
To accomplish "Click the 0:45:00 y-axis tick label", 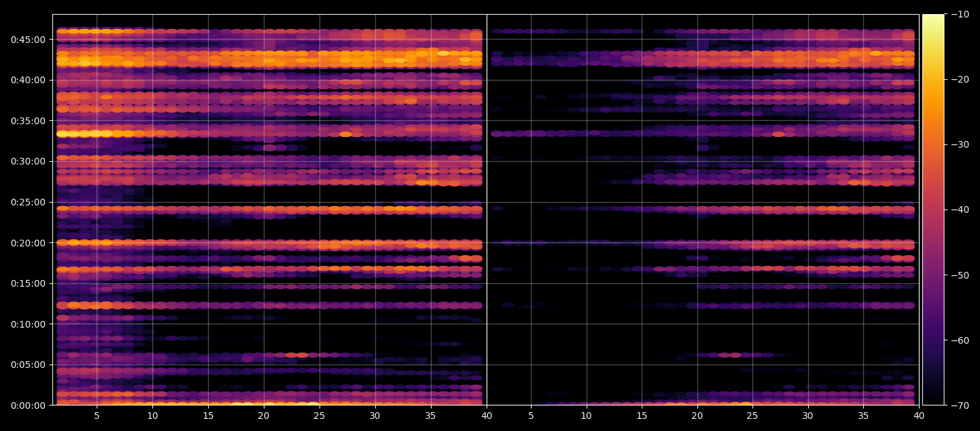I will [28, 39].
